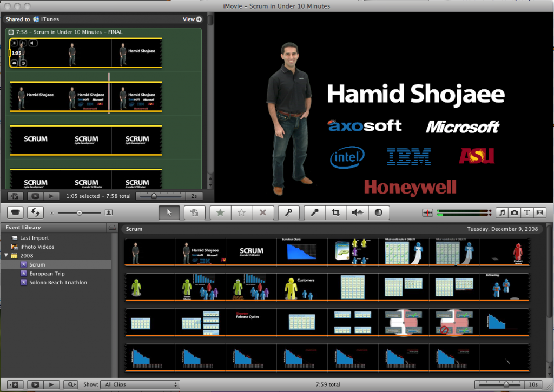
Task: Select the Scrum event in the Event Library
Action: click(x=56, y=264)
